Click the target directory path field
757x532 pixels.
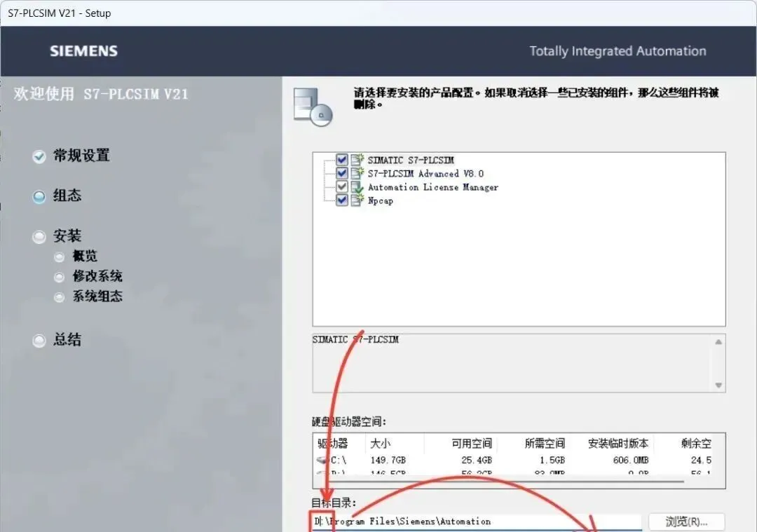point(477,521)
